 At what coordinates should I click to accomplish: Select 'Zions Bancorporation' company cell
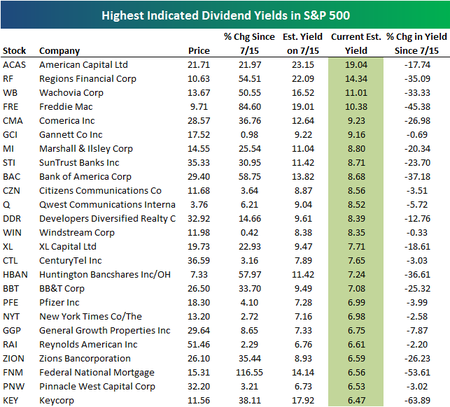pos(85,359)
